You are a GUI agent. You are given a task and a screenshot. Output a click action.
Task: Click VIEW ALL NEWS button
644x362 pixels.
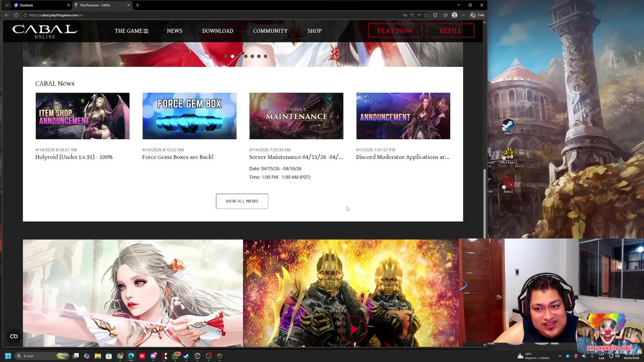242,201
